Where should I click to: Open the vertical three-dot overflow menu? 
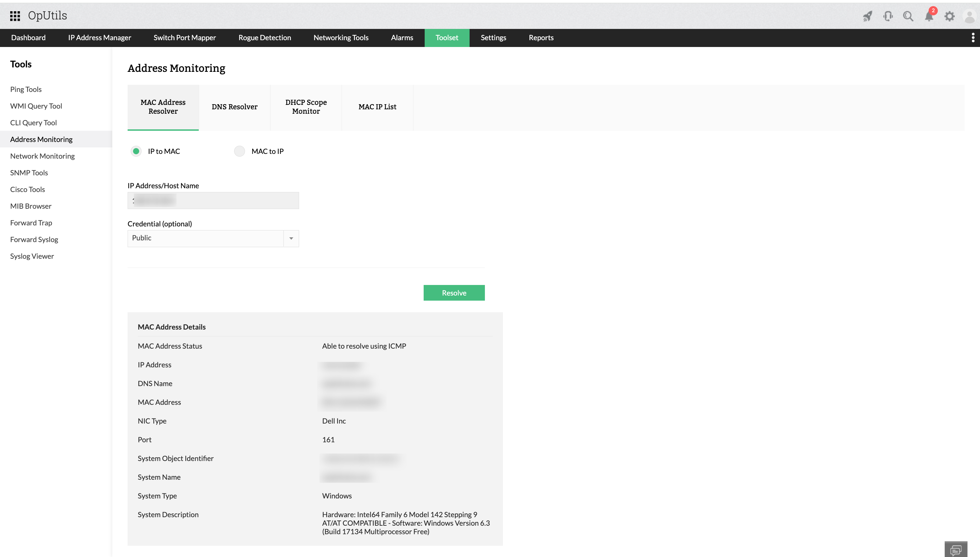point(974,37)
